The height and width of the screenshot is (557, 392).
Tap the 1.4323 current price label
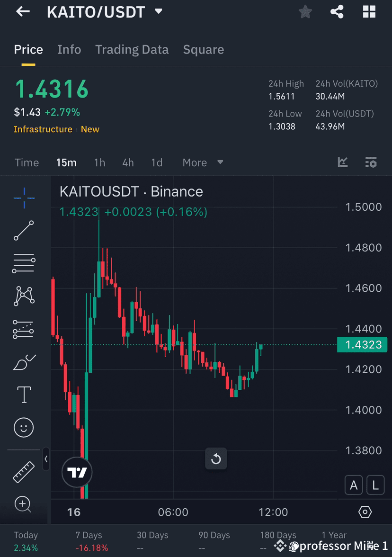(x=362, y=345)
